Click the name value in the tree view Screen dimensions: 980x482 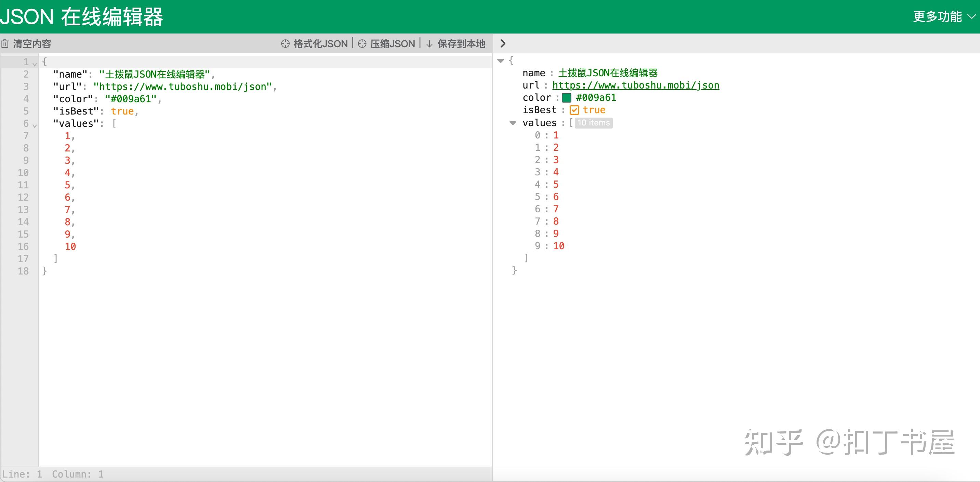point(608,73)
